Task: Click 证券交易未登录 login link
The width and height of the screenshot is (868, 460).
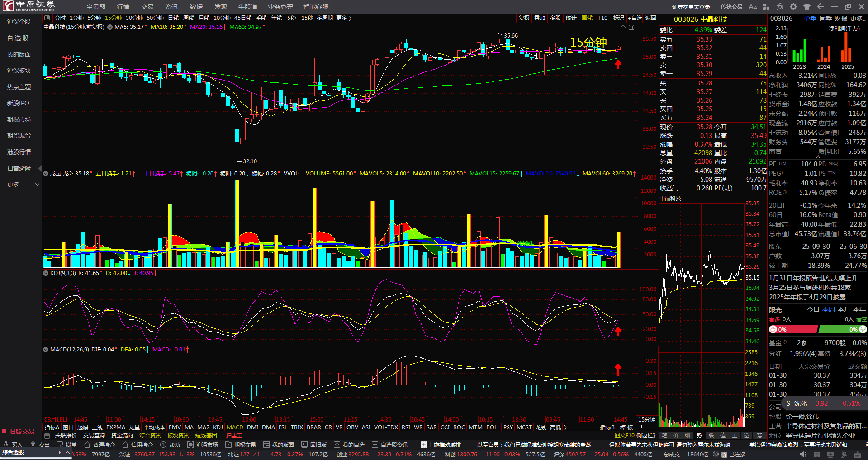Action: [x=691, y=7]
